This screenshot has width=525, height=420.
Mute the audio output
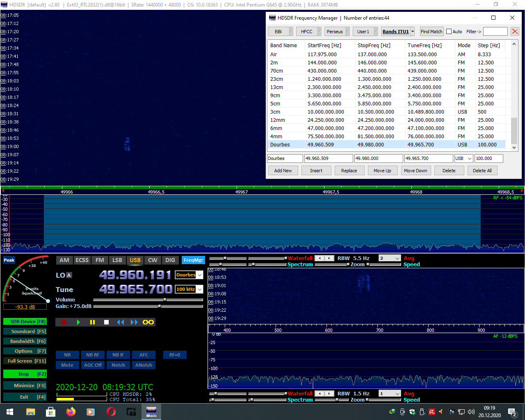point(67,365)
